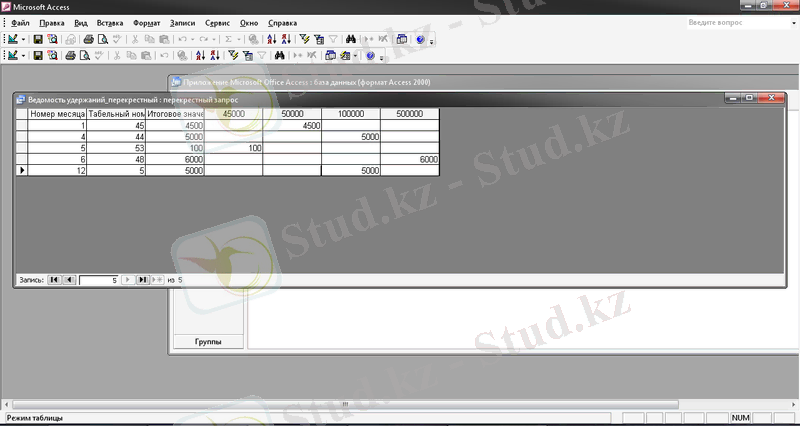800x426 pixels.
Task: Click the Find binoculars in the second toolbar
Action: click(279, 56)
